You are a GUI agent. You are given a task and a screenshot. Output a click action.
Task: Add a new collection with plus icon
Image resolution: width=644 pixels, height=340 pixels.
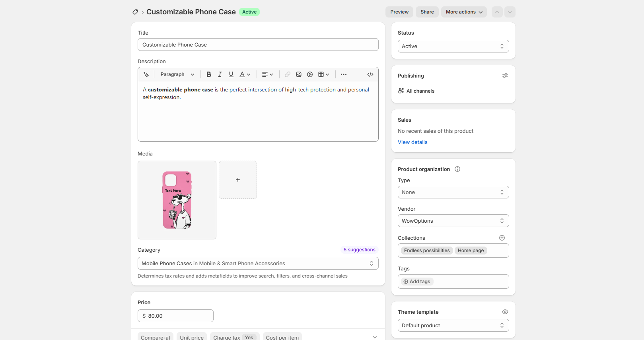click(x=502, y=238)
